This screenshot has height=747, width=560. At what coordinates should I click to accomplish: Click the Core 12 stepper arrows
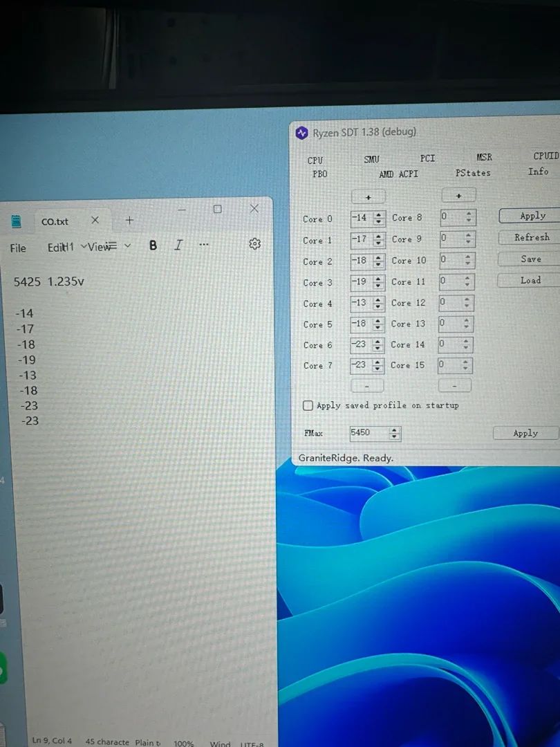(x=467, y=302)
